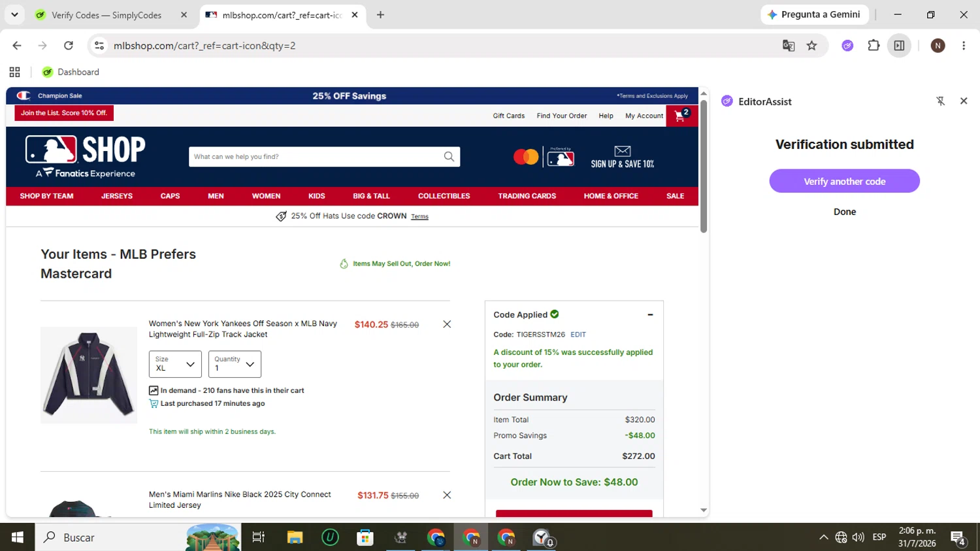Focus the address bar with the mlbshop.com URL
The width and height of the screenshot is (980, 551).
click(438, 46)
